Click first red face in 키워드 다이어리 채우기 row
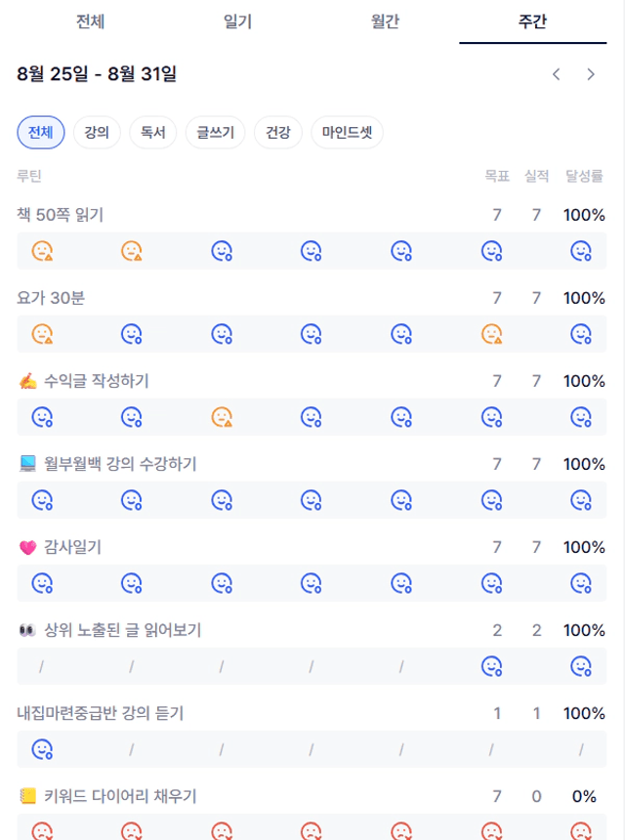The width and height of the screenshot is (625, 840). click(x=42, y=830)
